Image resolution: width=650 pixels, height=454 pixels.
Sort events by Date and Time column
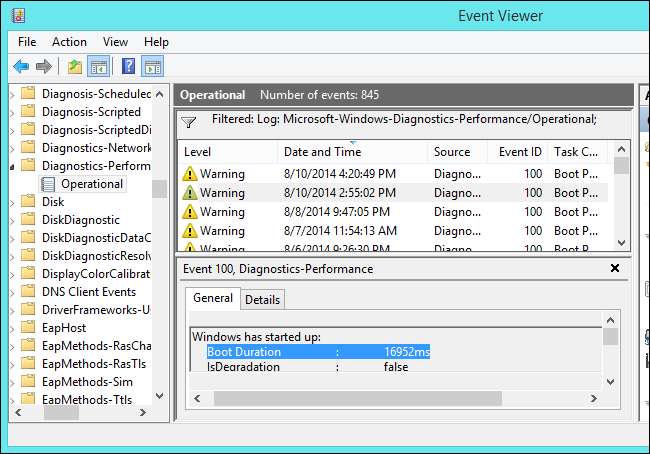322,152
